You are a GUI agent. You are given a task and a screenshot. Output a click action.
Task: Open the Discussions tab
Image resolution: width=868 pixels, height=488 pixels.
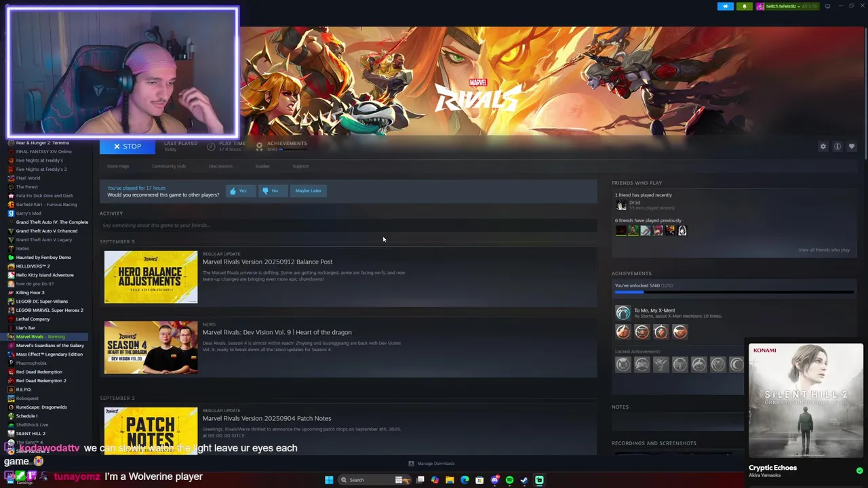(220, 166)
